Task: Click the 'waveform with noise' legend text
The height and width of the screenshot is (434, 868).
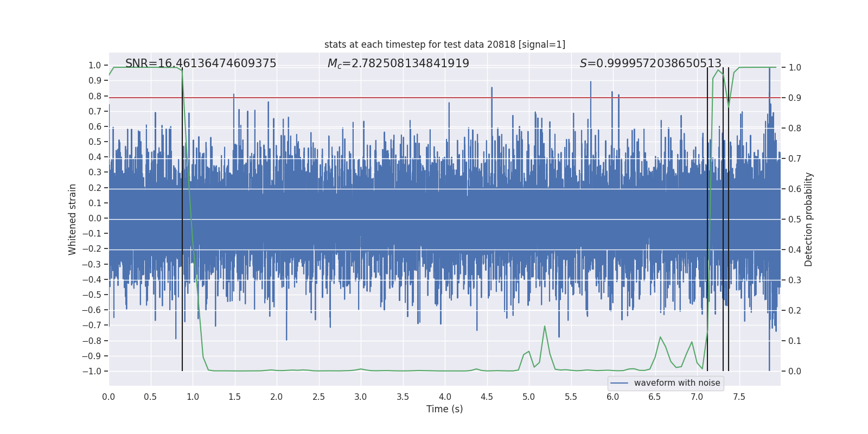Action: click(x=677, y=383)
